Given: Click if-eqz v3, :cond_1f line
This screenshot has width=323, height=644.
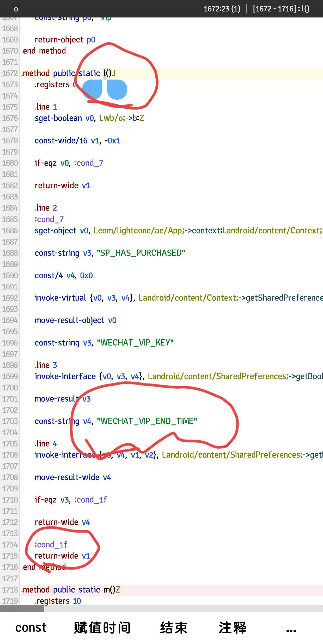Looking at the screenshot, I should pos(71,499).
